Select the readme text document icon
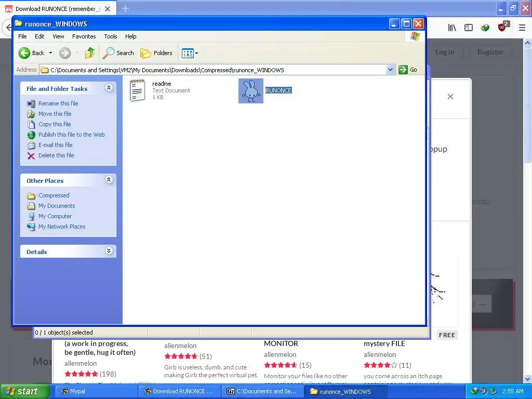This screenshot has width=532, height=399. 137,90
